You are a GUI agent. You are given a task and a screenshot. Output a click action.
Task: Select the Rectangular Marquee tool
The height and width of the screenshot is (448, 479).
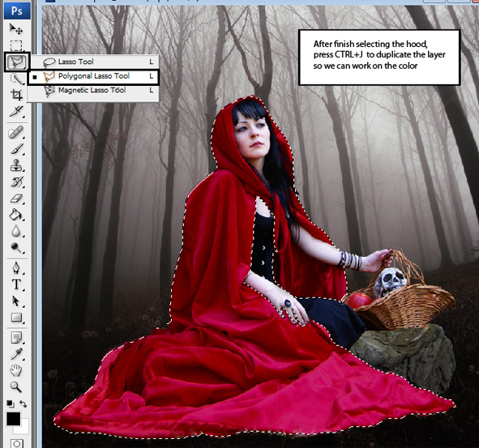tap(16, 45)
